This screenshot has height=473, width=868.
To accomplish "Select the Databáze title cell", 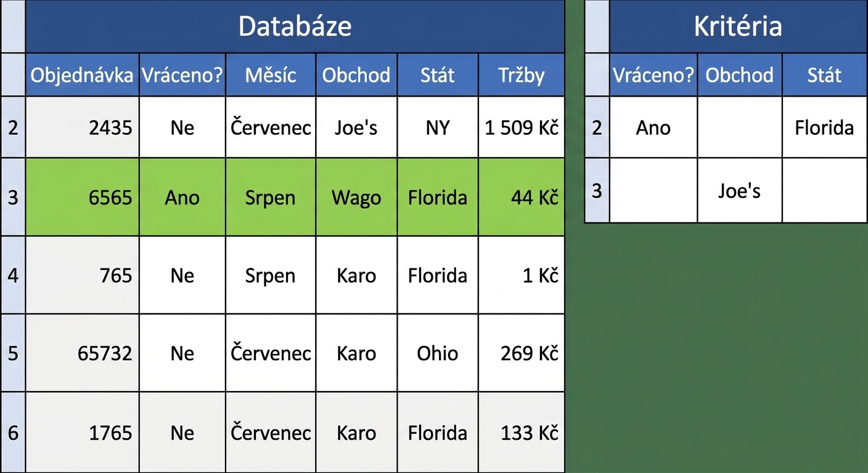I will pyautogui.click(x=295, y=26).
